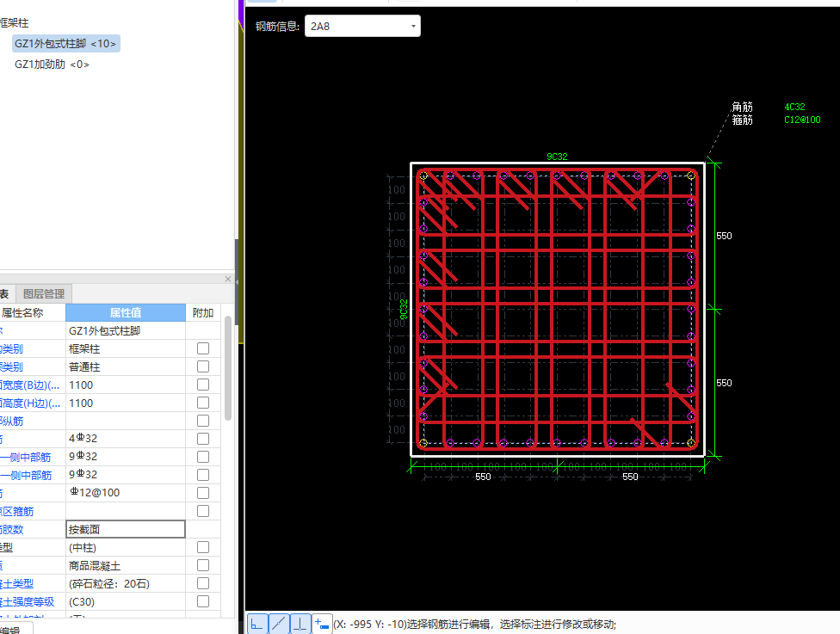Tick the 附加 checkbox for (C30) row
The height and width of the screenshot is (634, 840).
203,601
